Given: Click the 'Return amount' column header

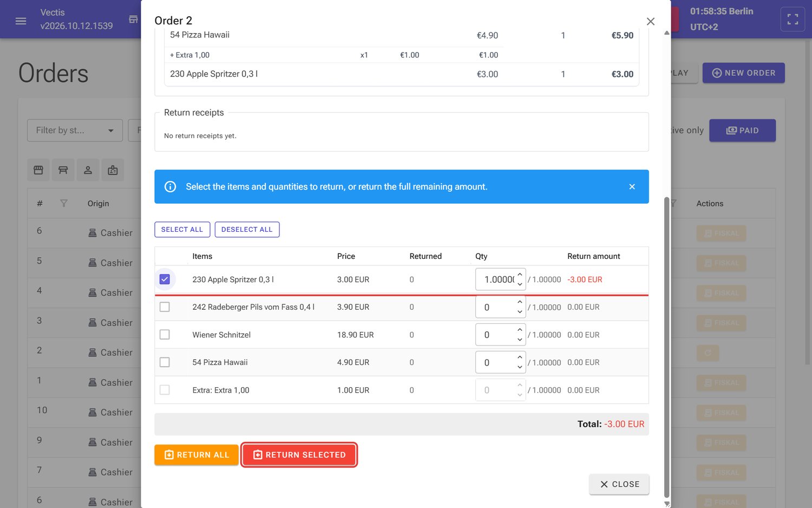Looking at the screenshot, I should pos(594,256).
